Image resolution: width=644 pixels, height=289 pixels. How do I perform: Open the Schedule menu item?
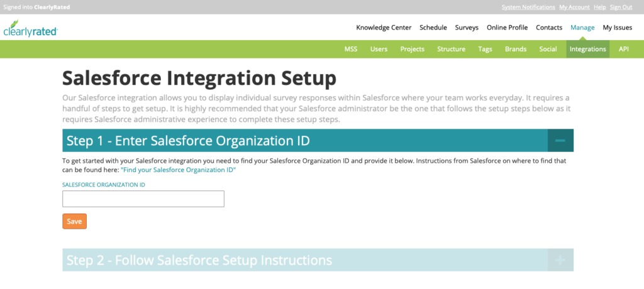coord(433,28)
